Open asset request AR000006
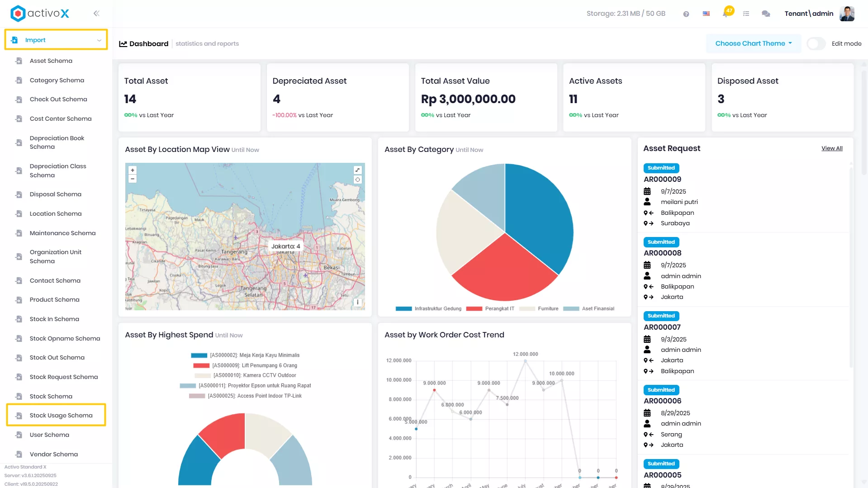This screenshot has height=488, width=868. (662, 401)
